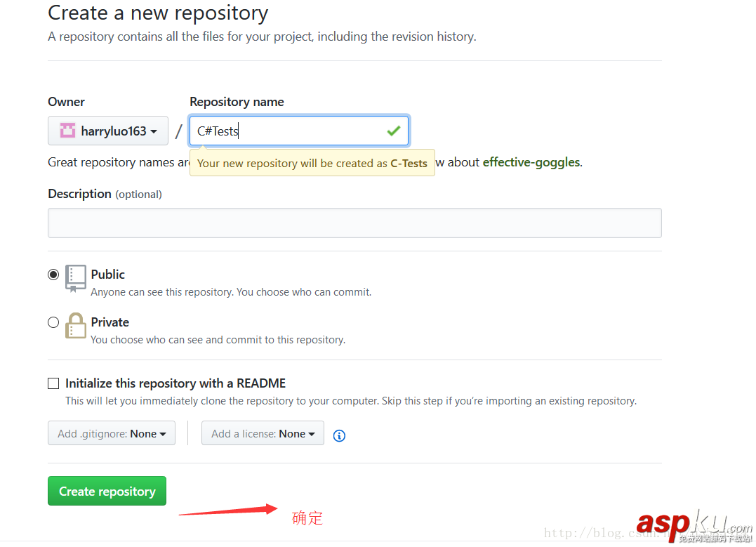This screenshot has width=756, height=547.
Task: Select the Private radio button
Action: pos(53,322)
